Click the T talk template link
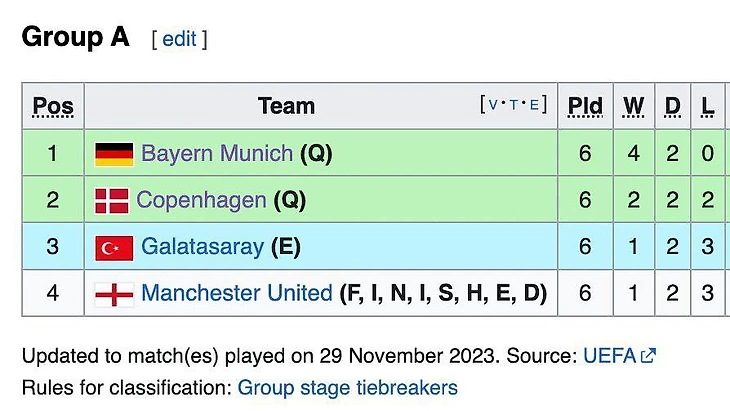The image size is (730, 411). [514, 105]
